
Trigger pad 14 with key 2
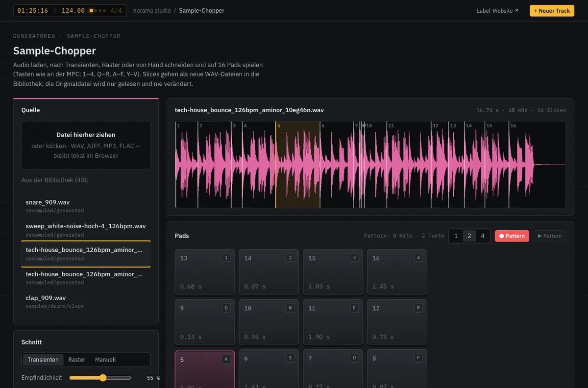click(x=269, y=272)
